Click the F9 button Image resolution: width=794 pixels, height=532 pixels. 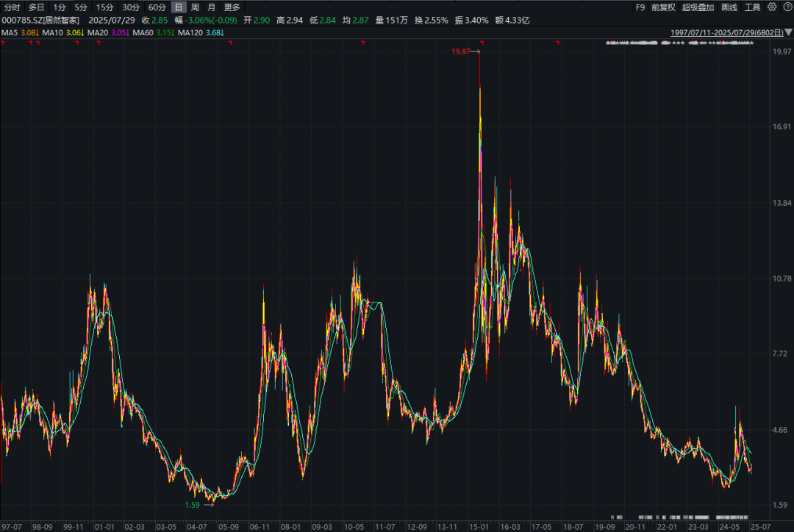coord(640,7)
